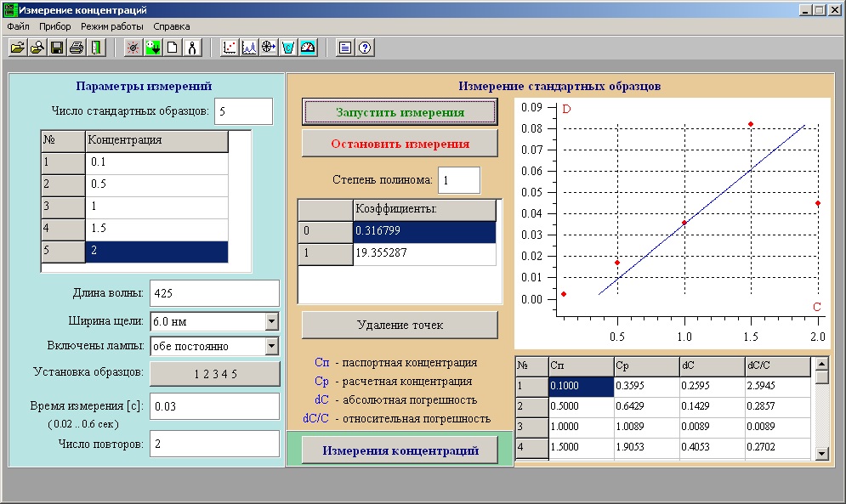Select concentration cell 0.1 in row 1
846x504 pixels.
coord(156,162)
